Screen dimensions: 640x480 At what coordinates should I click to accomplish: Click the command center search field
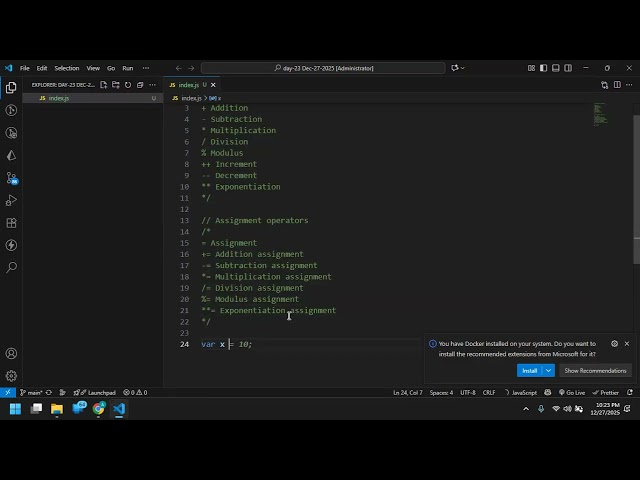pyautogui.click(x=323, y=68)
